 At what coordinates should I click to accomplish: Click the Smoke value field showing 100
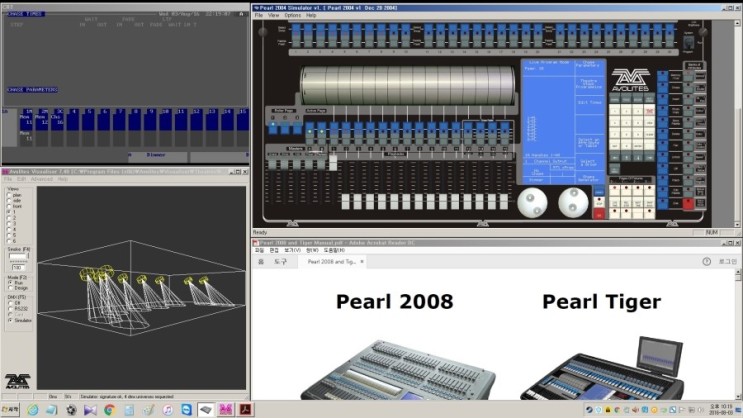click(x=18, y=267)
